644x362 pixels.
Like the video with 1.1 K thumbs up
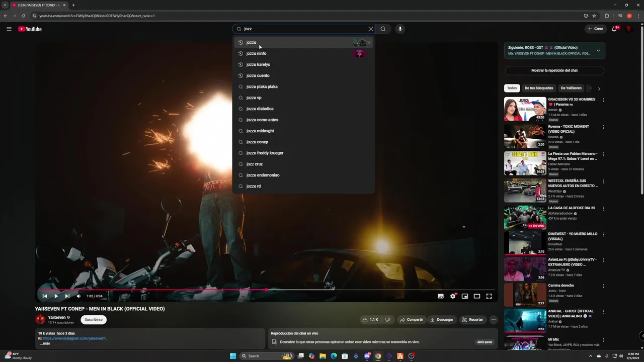tap(369, 319)
